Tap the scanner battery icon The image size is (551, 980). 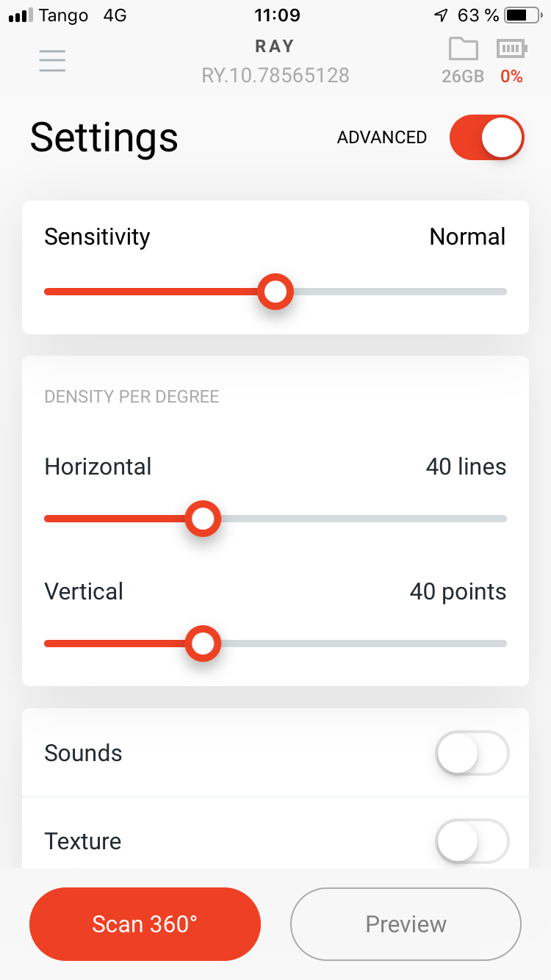click(511, 49)
